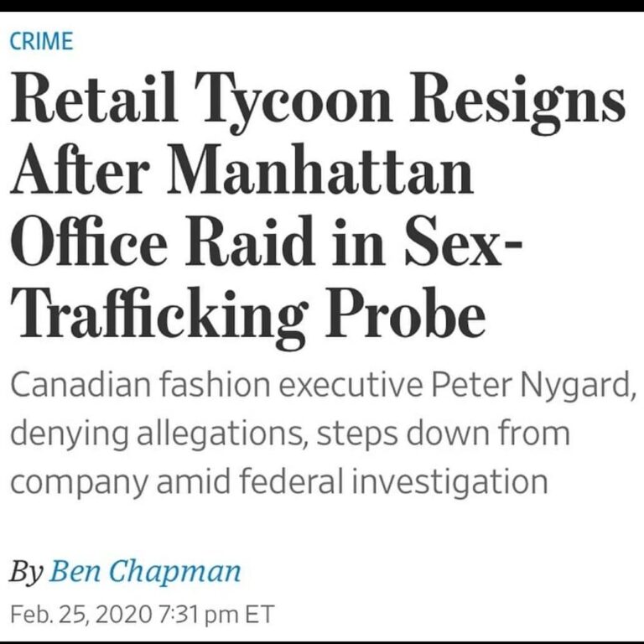Viewport: 644px width, 644px height.
Task: Click 'denying allegations' in the subheading
Action: [155, 435]
